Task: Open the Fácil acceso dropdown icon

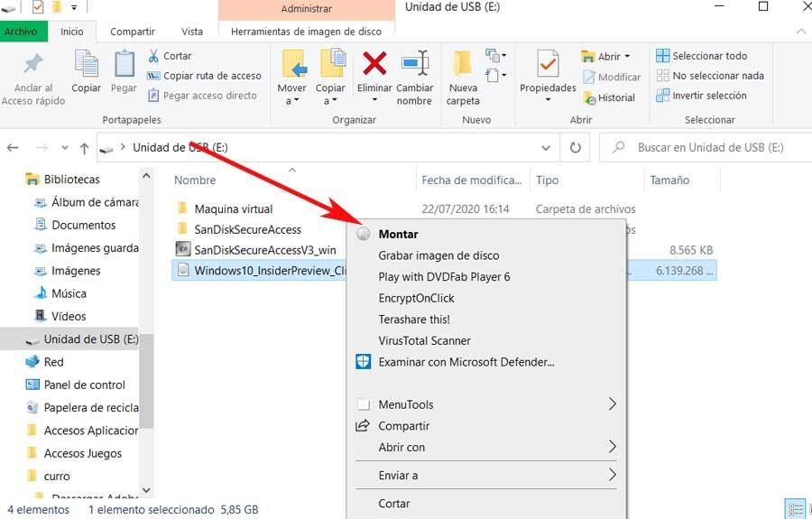Action: pos(495,76)
